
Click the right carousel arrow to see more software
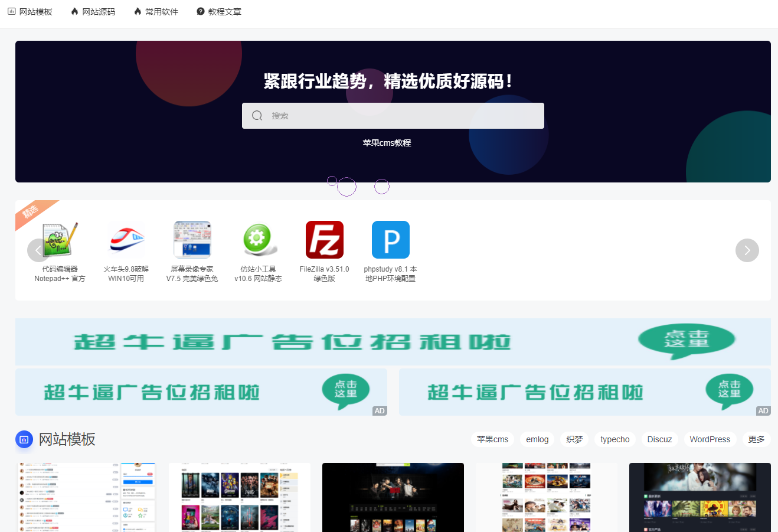pos(747,250)
